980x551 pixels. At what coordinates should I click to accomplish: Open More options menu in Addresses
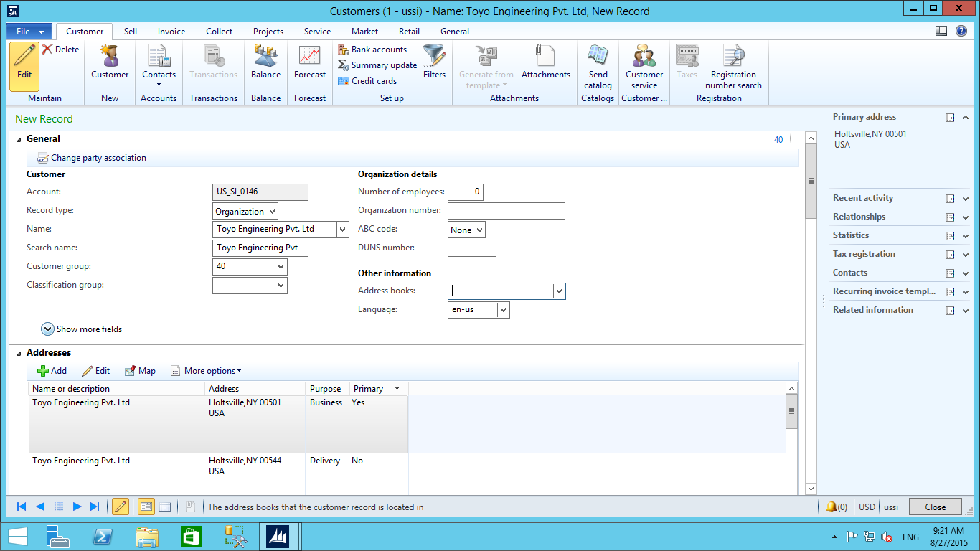click(206, 371)
